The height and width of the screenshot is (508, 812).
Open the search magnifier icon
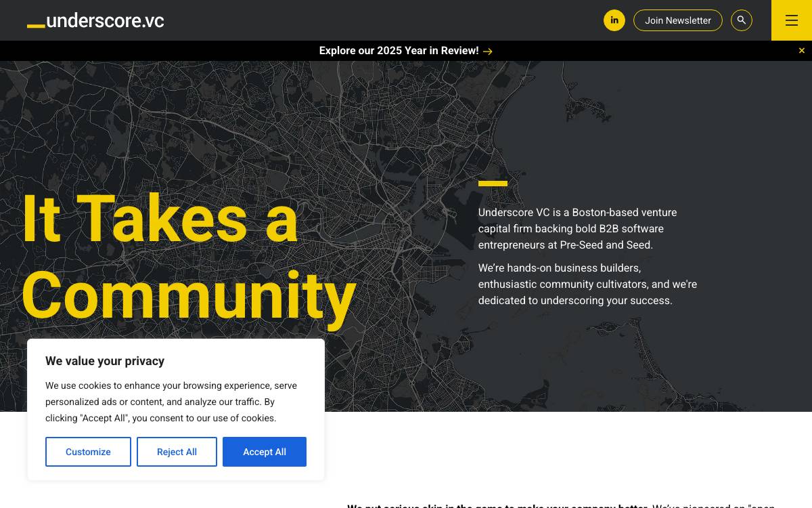click(742, 20)
